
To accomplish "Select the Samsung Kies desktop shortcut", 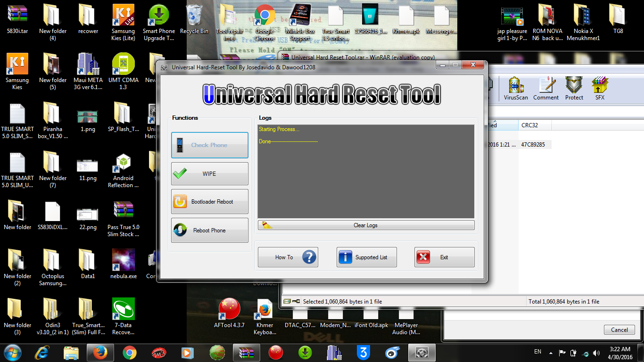I will [17, 71].
